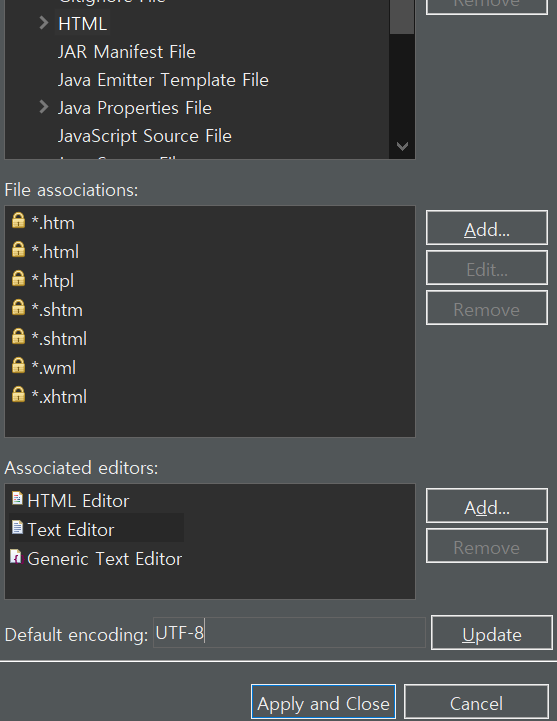Click the Text Editor document icon
Image resolution: width=557 pixels, height=721 pixels.
17,527
